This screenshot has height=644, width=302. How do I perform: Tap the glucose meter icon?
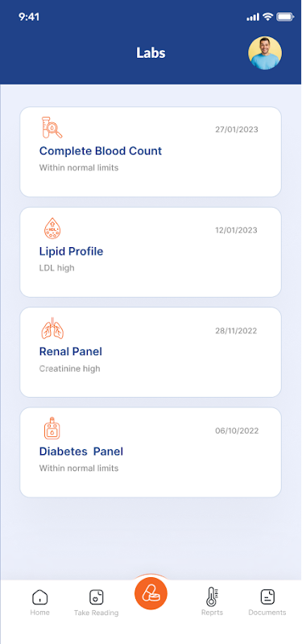pyautogui.click(x=52, y=428)
